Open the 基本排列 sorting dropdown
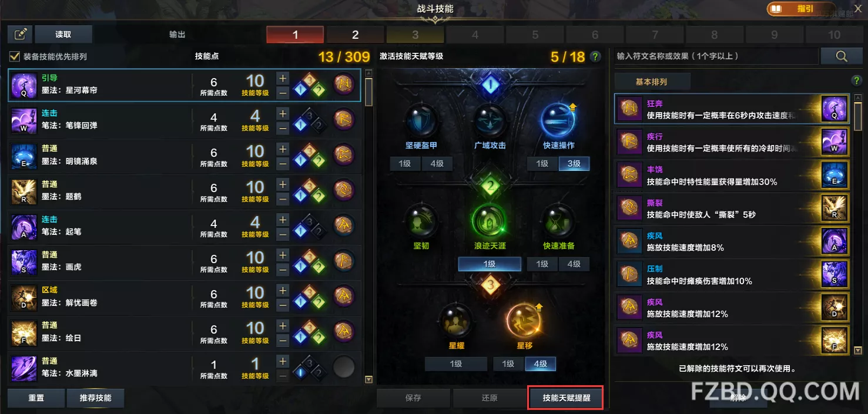 click(x=651, y=82)
